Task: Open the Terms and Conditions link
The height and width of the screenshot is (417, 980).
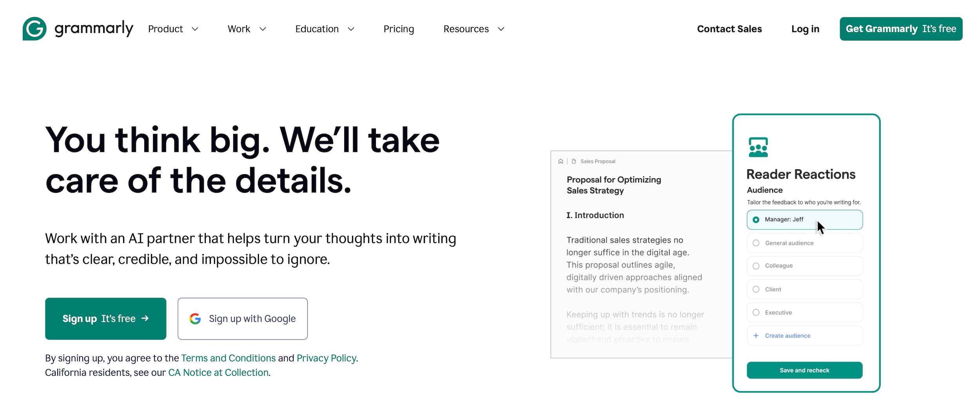Action: pyautogui.click(x=228, y=358)
